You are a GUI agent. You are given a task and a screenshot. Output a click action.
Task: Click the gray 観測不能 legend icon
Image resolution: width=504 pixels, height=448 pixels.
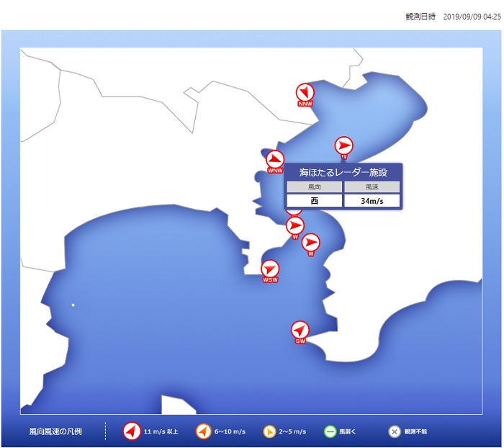tap(394, 431)
